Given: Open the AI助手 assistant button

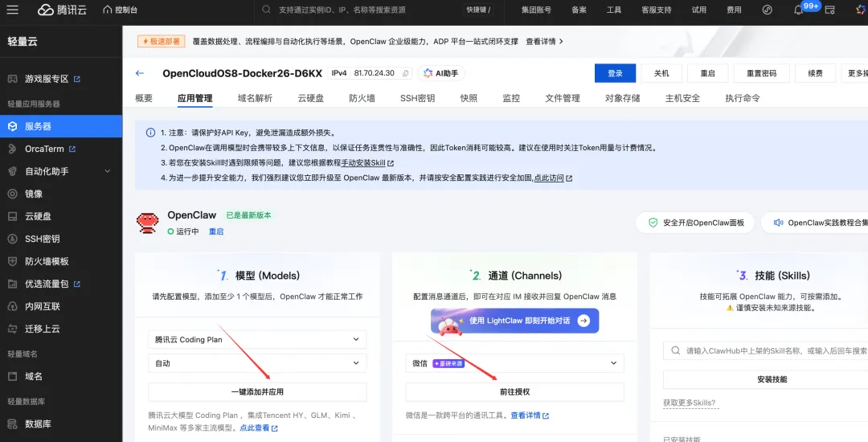Looking at the screenshot, I should [441, 73].
